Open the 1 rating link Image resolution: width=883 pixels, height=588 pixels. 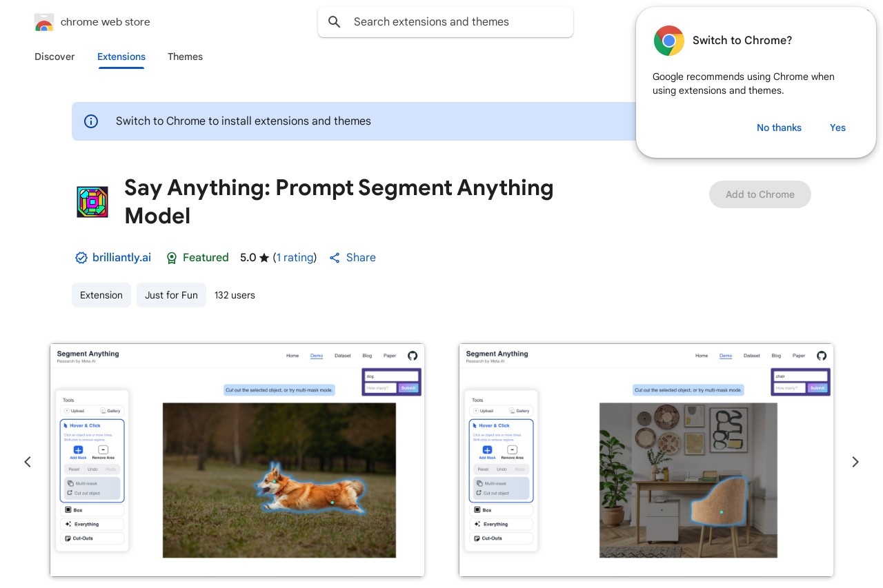point(295,258)
